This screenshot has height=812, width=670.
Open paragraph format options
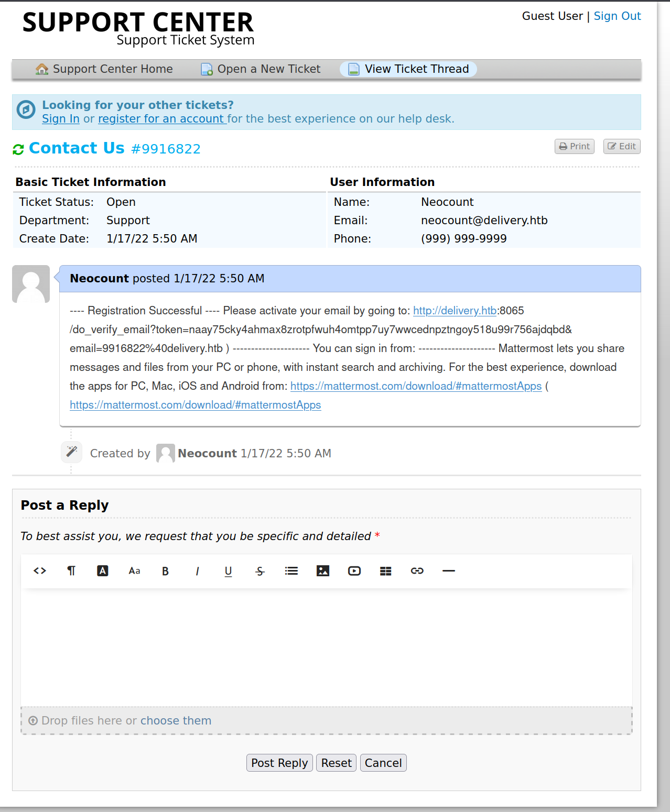pyautogui.click(x=71, y=571)
